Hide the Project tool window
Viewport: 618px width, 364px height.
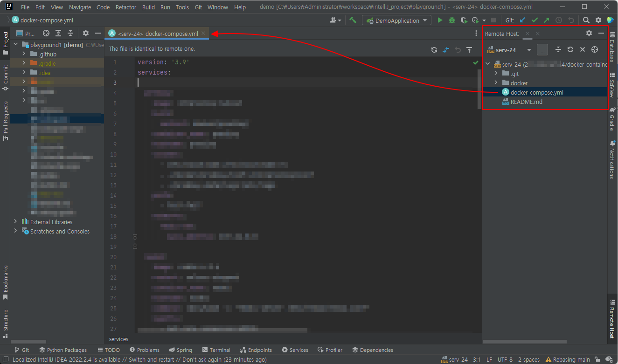coord(98,33)
